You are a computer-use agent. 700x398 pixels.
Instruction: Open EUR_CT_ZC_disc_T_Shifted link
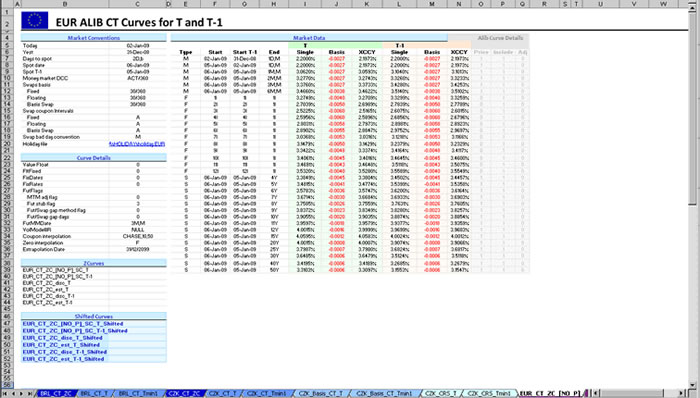(62, 338)
